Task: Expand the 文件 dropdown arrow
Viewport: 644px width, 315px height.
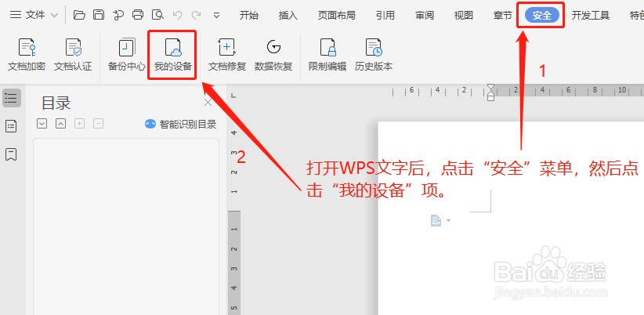Action: pos(54,16)
